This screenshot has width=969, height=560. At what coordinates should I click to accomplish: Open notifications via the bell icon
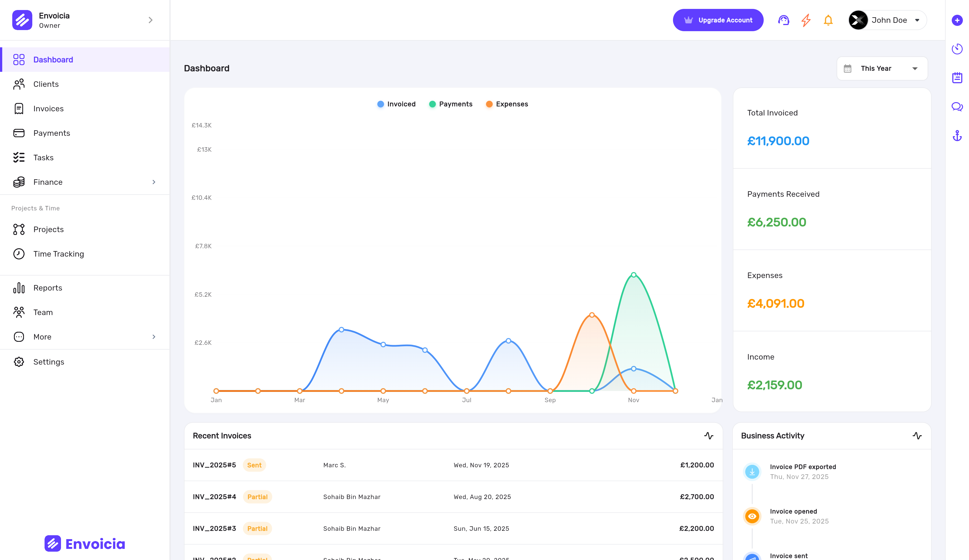click(828, 20)
